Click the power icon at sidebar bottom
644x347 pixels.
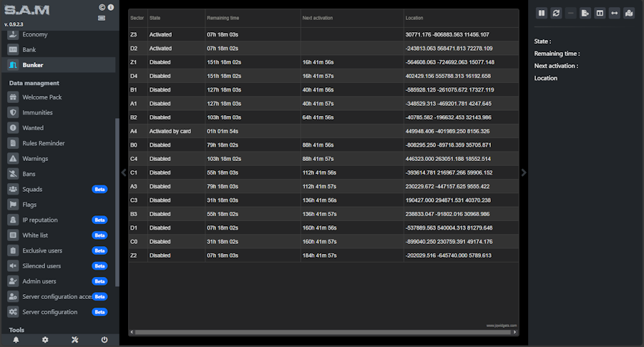[x=104, y=340]
